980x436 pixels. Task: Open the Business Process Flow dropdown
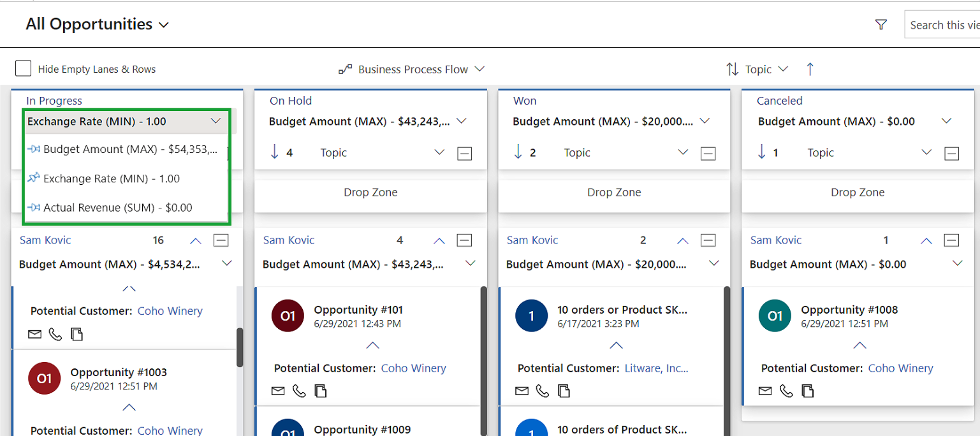pos(412,69)
